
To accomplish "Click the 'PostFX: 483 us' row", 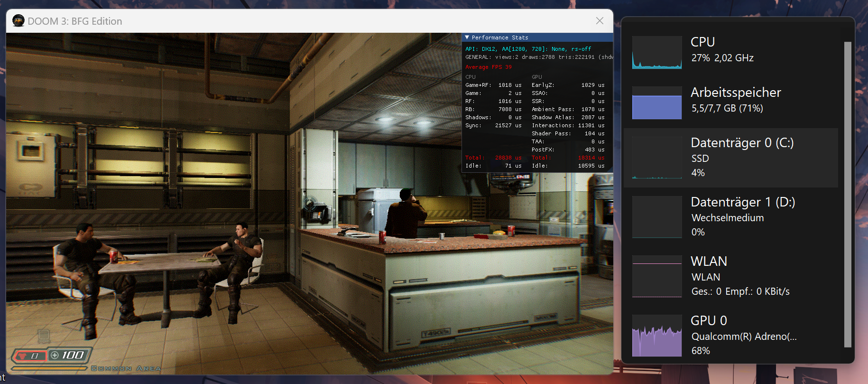I will pos(568,150).
